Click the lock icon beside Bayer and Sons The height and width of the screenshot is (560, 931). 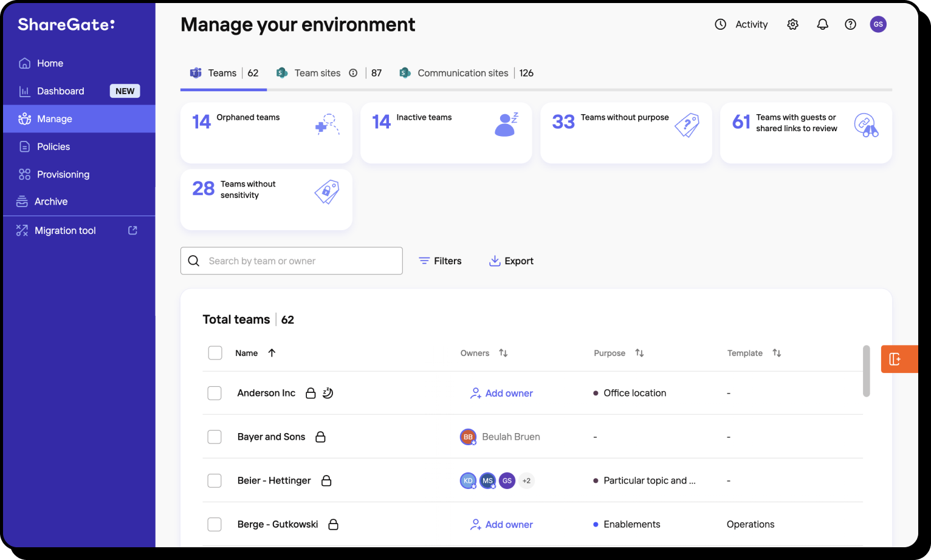(x=320, y=437)
